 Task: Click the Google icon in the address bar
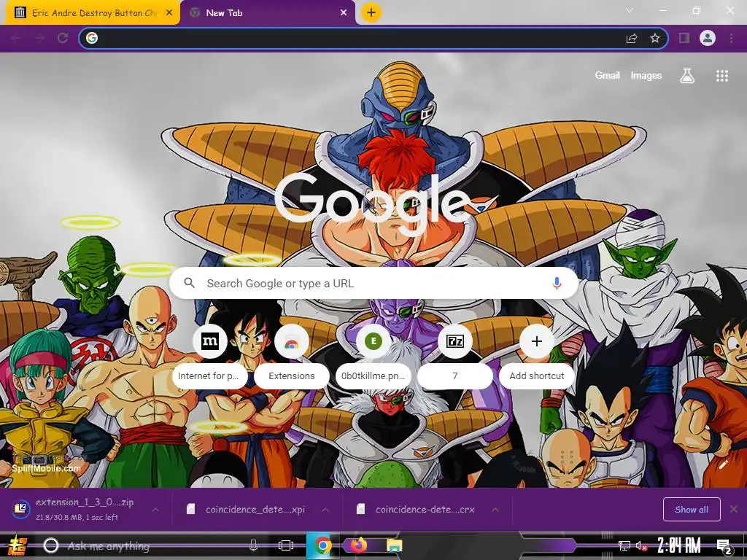click(92, 38)
